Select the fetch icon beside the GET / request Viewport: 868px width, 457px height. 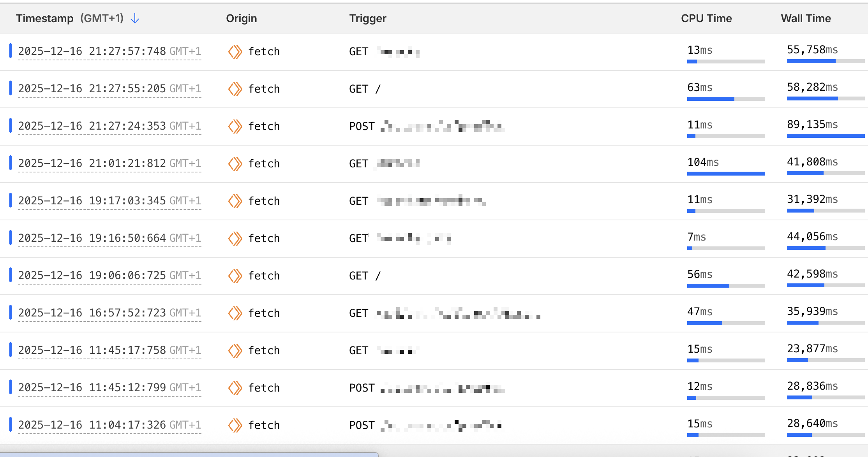235,89
